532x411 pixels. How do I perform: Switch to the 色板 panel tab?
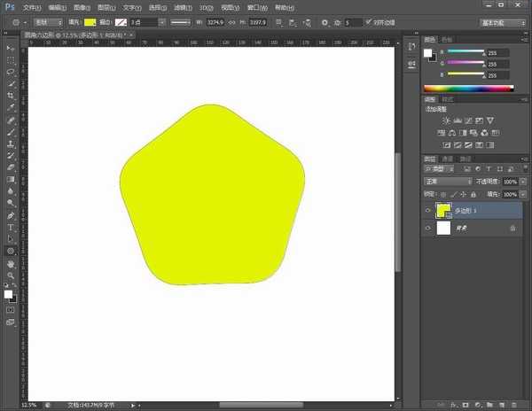tap(446, 39)
